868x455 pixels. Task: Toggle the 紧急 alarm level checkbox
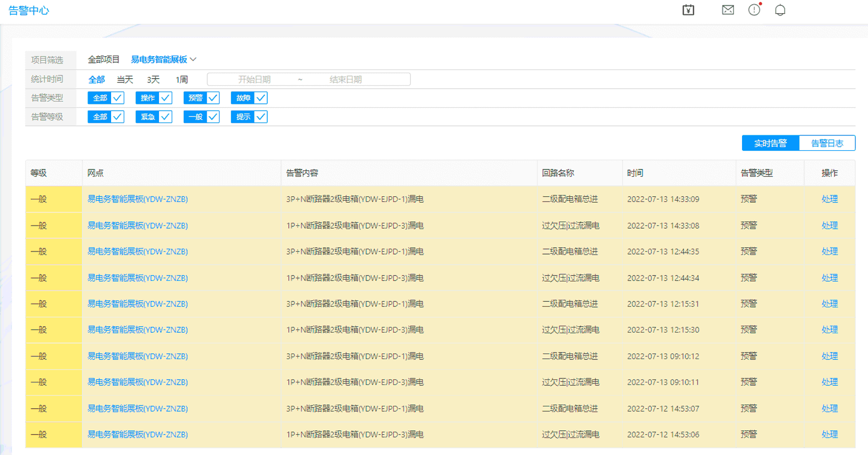click(153, 117)
